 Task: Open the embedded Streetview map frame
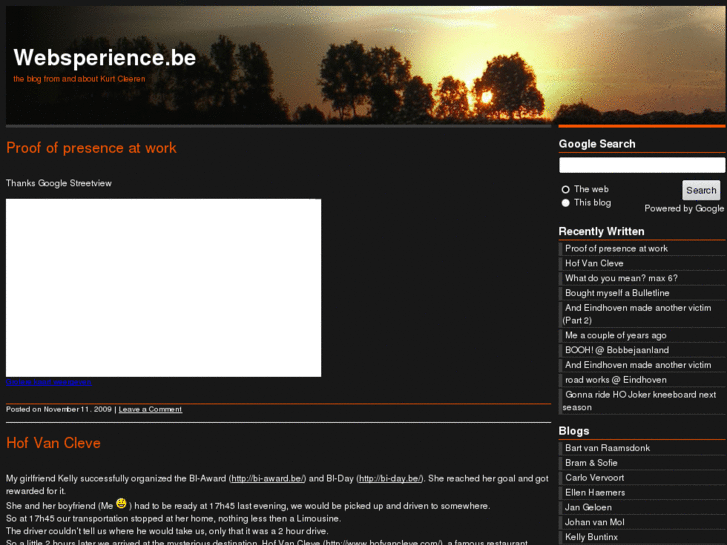(163, 288)
